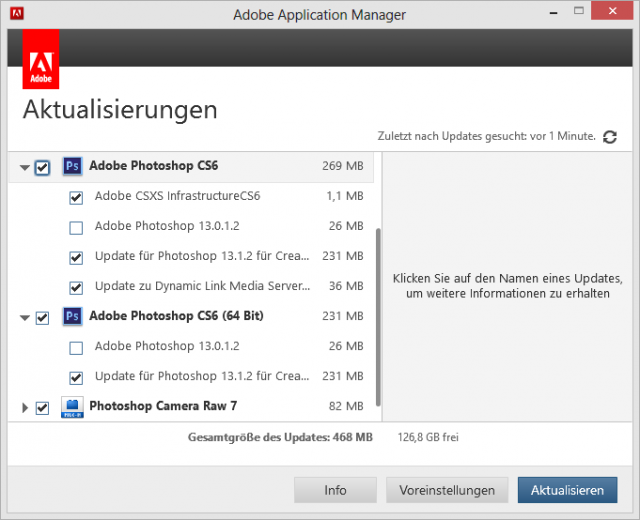Click the refresh updates icon
Image resolution: width=640 pixels, height=520 pixels.
610,137
